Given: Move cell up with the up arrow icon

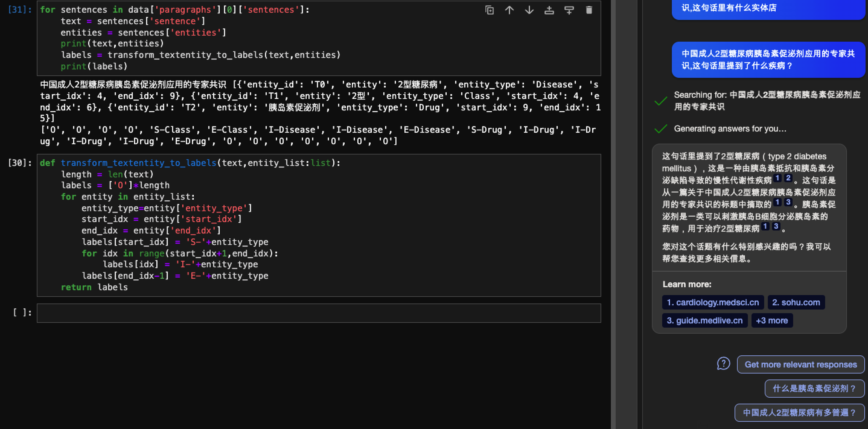Looking at the screenshot, I should [x=509, y=10].
